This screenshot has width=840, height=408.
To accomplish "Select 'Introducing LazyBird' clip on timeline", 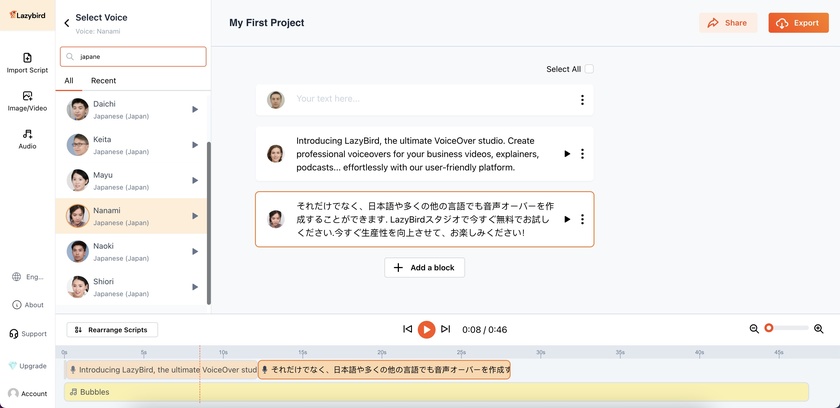I will coord(161,369).
